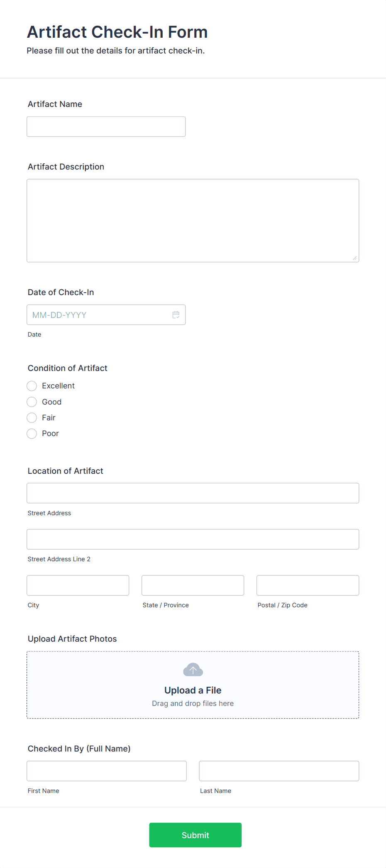The width and height of the screenshot is (386, 868).
Task: Focus the Postal / Zip Code field
Action: point(308,585)
